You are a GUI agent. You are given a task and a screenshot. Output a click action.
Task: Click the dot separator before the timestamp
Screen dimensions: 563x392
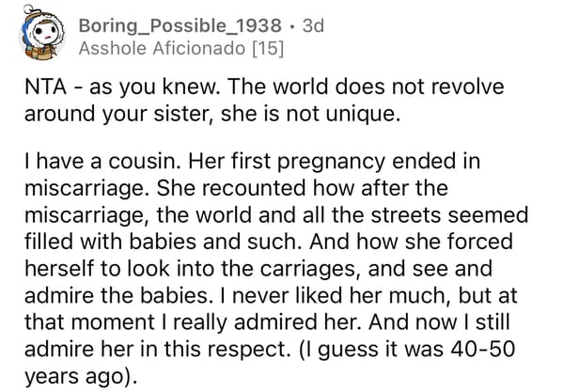click(292, 26)
